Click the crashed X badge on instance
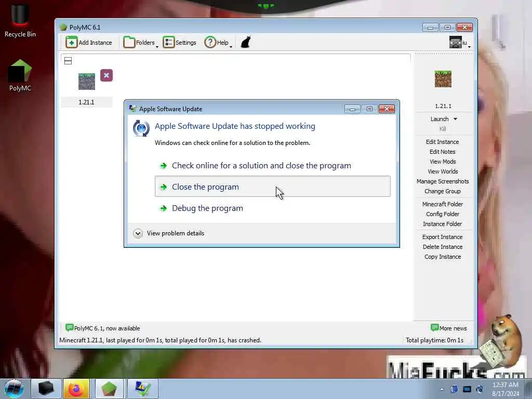 107,75
